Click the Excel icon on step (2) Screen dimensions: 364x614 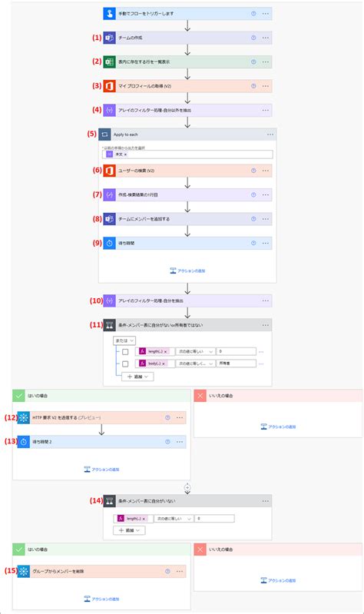109,62
